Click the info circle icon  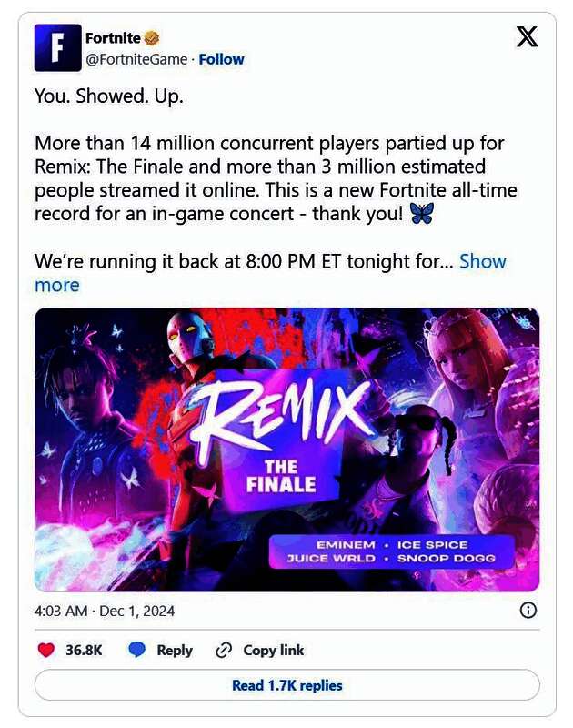(528, 611)
